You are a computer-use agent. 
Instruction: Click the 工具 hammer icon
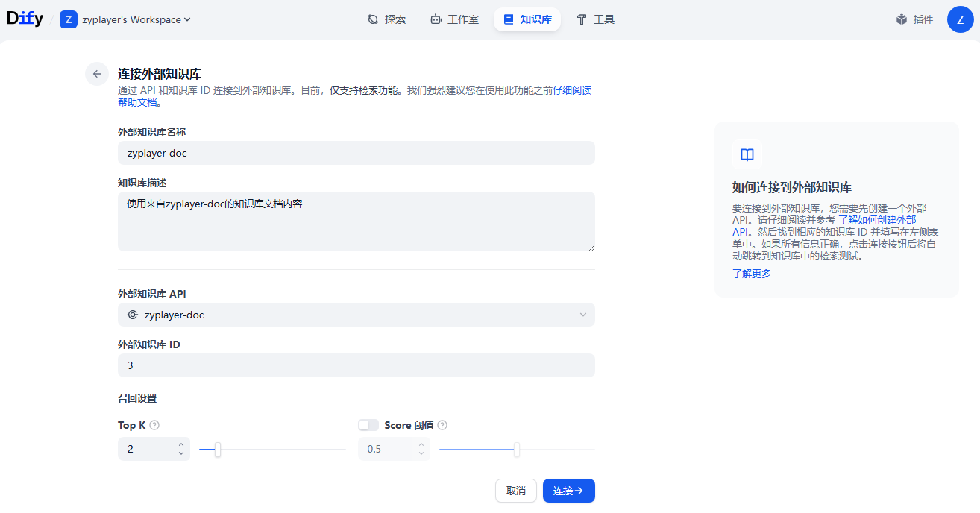coord(582,19)
